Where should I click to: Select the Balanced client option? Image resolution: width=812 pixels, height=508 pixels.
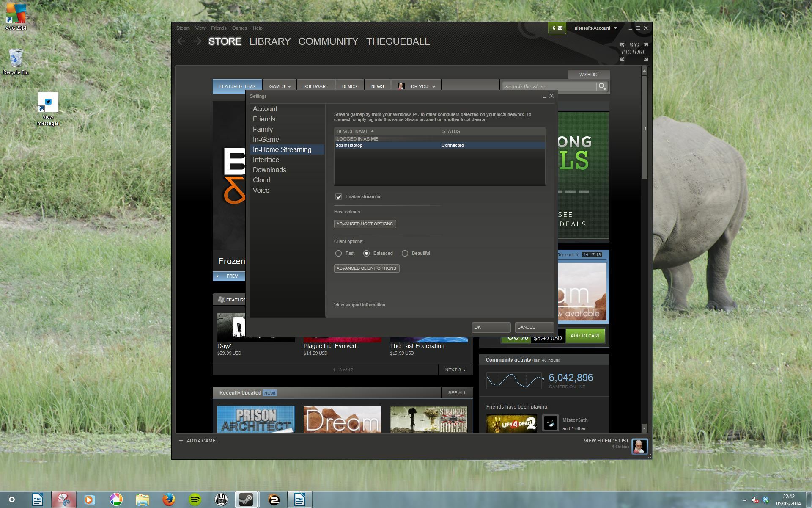click(x=366, y=253)
